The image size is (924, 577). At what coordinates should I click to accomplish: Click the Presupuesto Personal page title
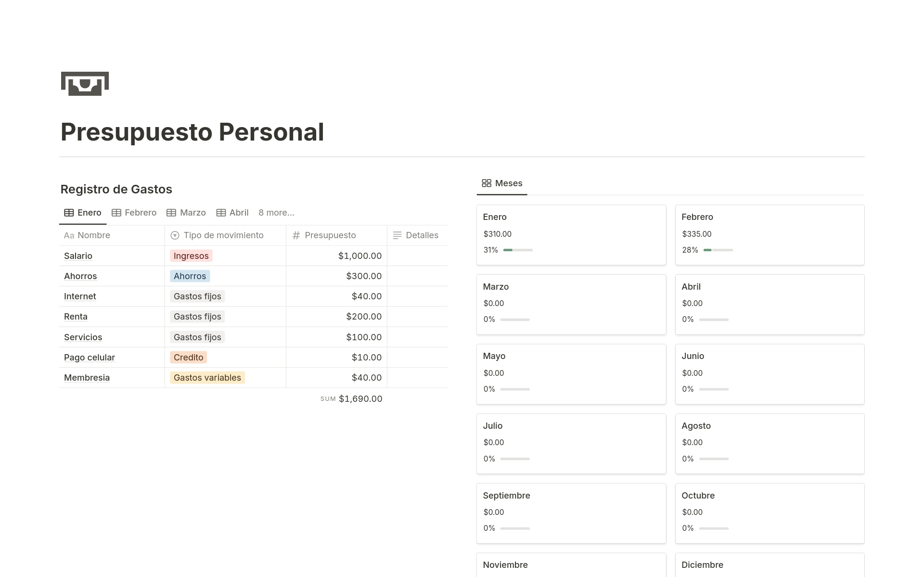(192, 132)
